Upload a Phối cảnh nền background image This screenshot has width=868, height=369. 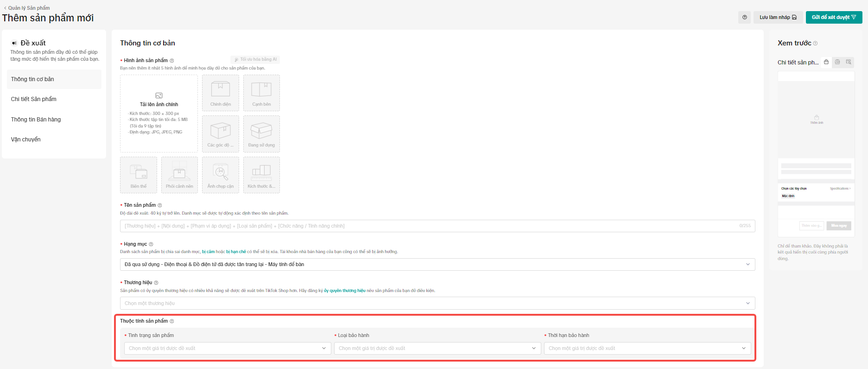tap(180, 175)
